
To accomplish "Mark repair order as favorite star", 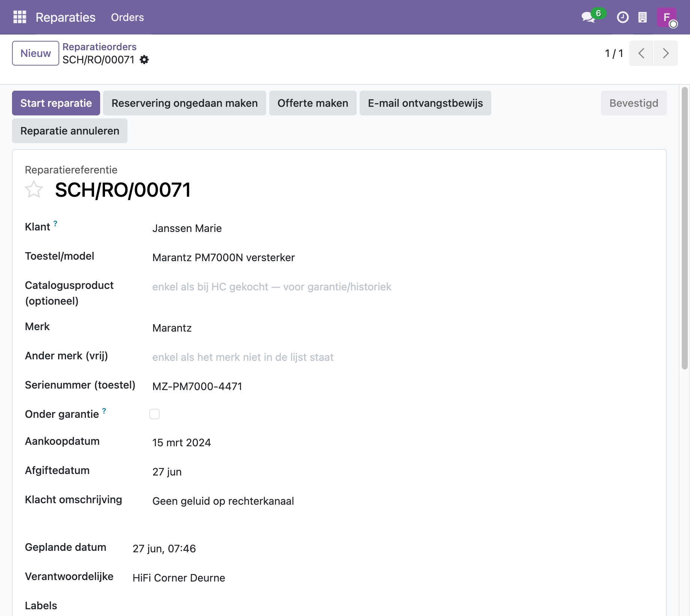I will tap(34, 189).
